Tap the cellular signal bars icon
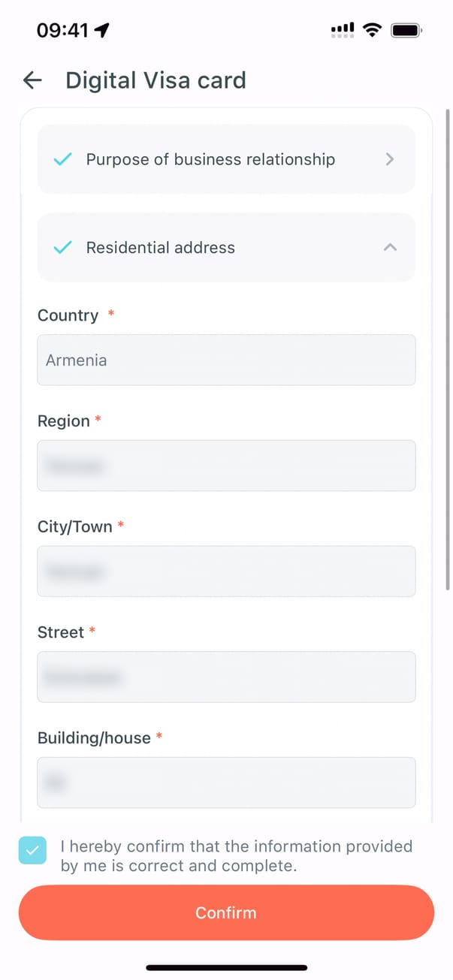This screenshot has width=453, height=980. point(343,30)
